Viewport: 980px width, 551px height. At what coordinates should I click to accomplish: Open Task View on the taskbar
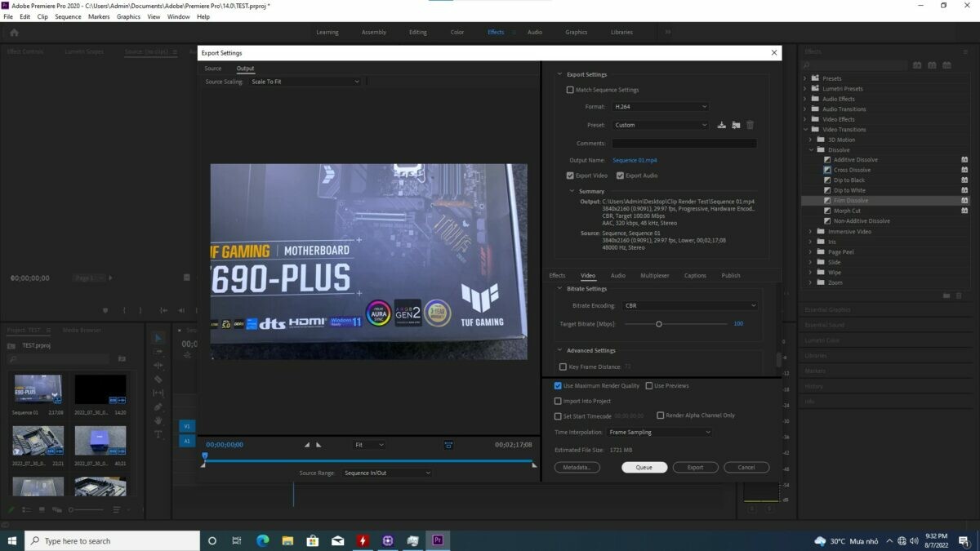tap(237, 540)
